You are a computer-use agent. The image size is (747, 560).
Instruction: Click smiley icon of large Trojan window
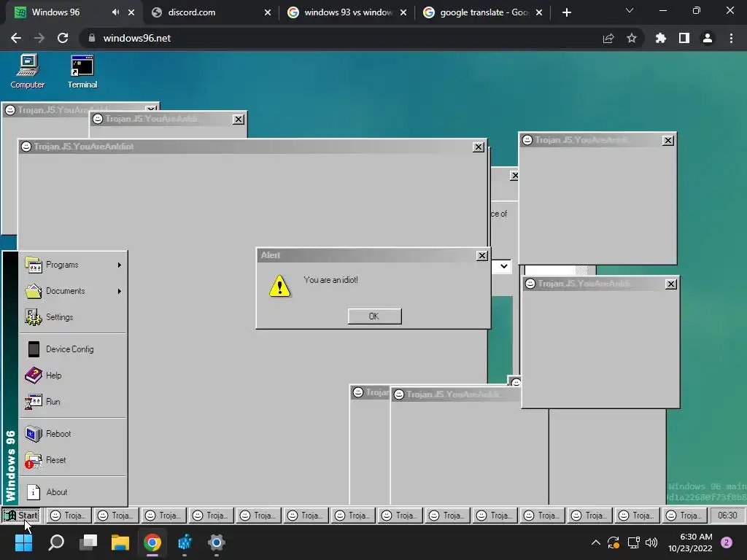tap(26, 147)
